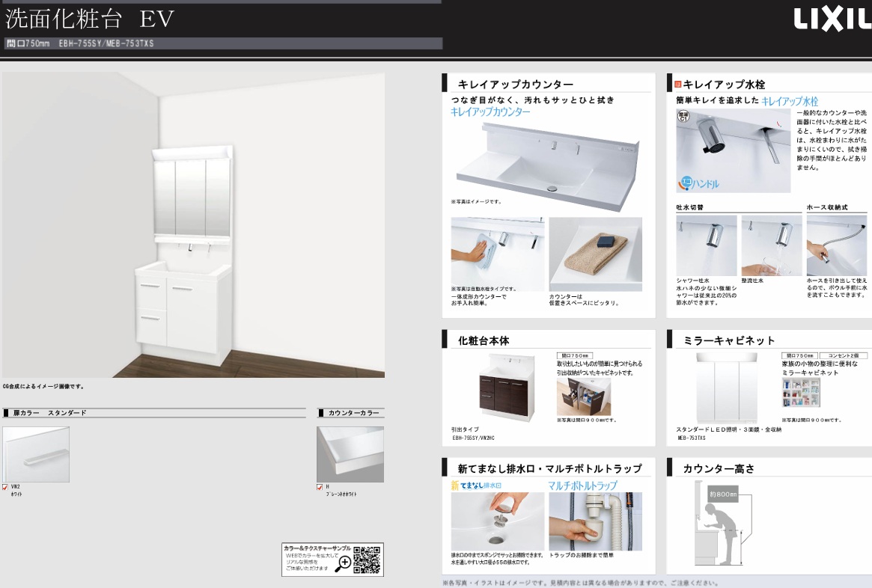The image size is (872, 588).
Task: Click the dark brown vanity cabinet image
Action: [507, 388]
